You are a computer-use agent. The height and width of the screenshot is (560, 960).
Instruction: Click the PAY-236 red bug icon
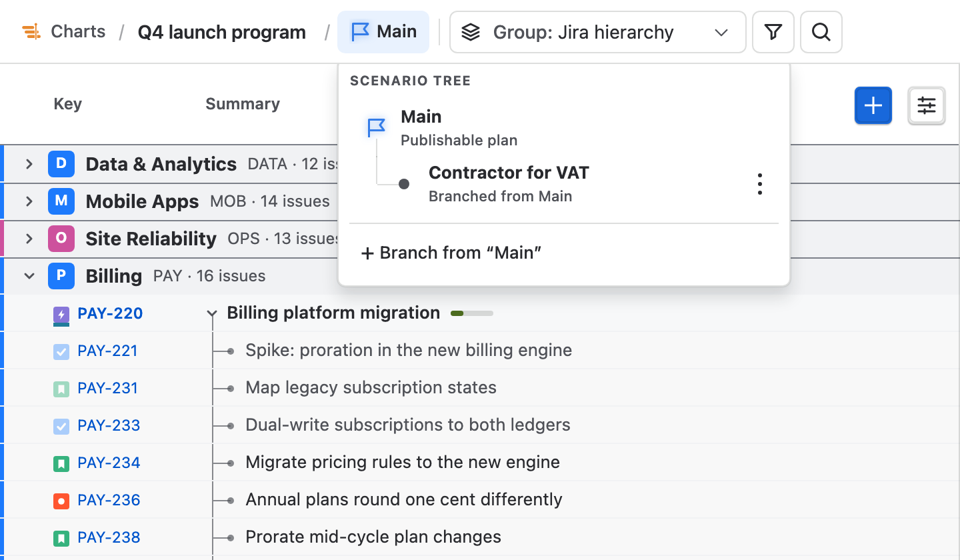tap(61, 501)
